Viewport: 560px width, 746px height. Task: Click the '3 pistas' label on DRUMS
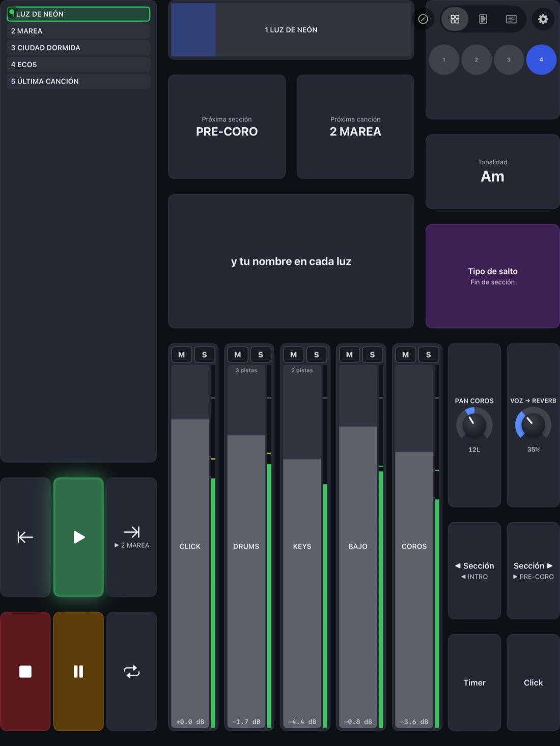tap(246, 370)
